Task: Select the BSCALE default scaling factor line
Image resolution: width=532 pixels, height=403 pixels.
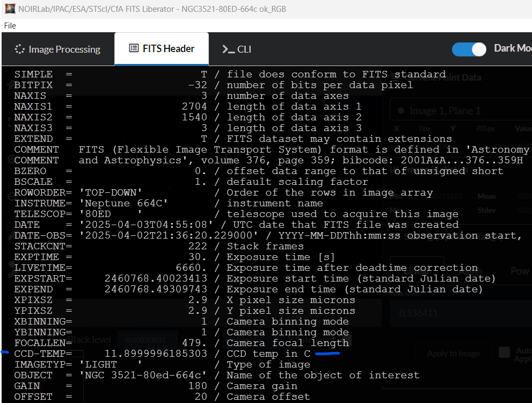Action: pyautogui.click(x=191, y=182)
